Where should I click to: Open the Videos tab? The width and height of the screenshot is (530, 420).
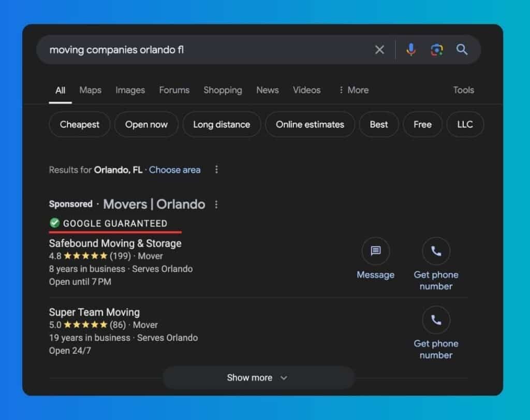click(x=306, y=90)
